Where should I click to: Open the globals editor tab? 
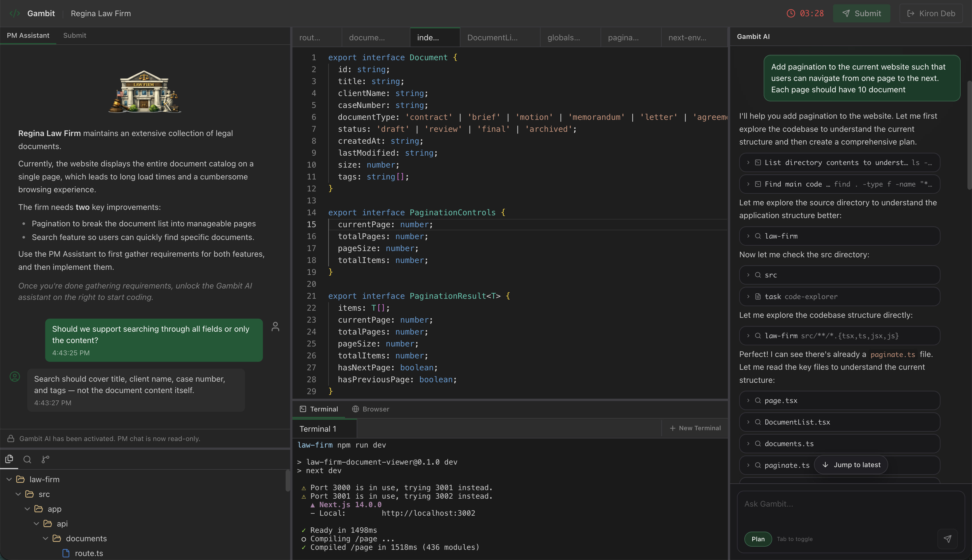coord(564,38)
